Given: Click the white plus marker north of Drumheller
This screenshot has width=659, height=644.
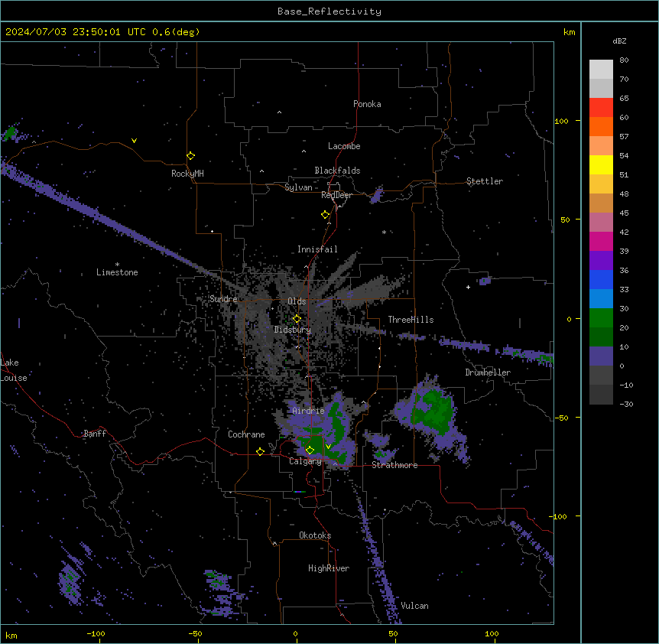Looking at the screenshot, I should 468,287.
